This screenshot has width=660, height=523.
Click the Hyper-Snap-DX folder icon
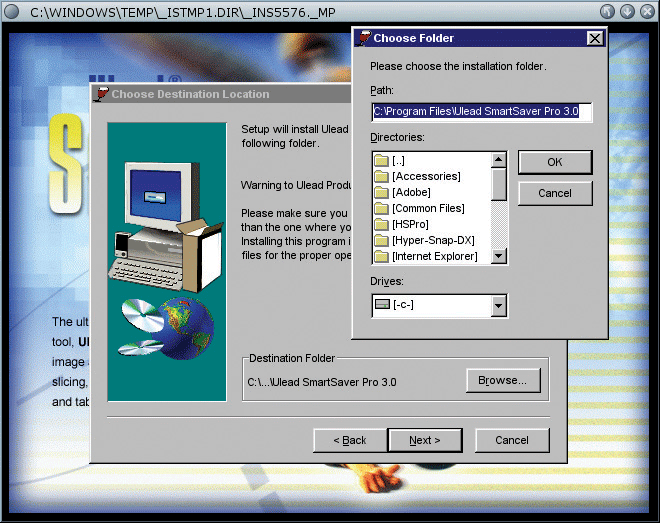click(x=381, y=240)
